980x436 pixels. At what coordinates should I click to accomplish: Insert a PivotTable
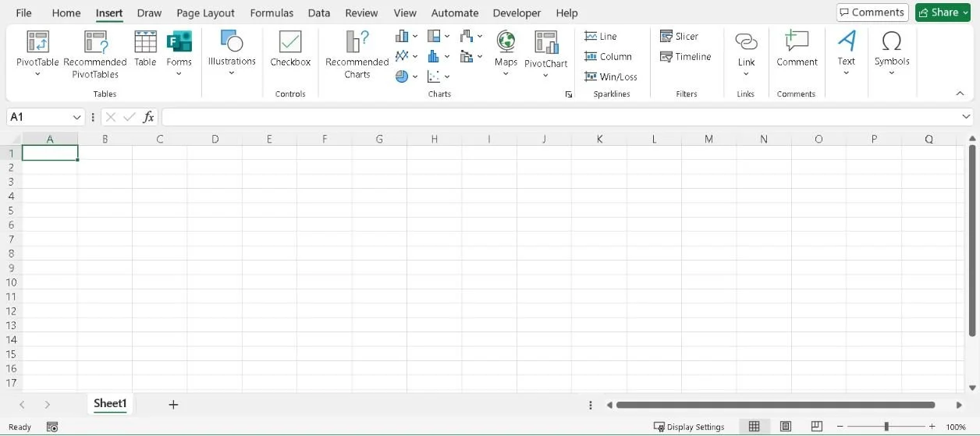(37, 47)
